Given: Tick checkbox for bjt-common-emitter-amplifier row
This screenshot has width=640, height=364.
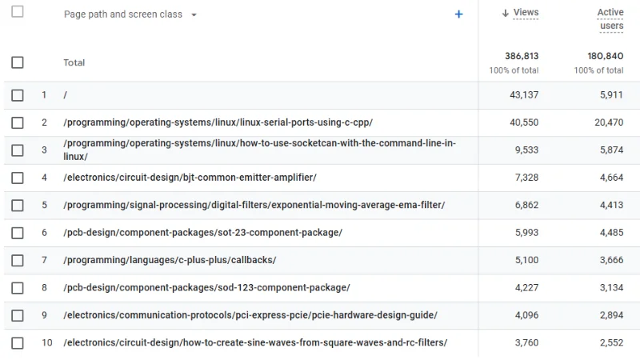Looking at the screenshot, I should click(x=18, y=178).
